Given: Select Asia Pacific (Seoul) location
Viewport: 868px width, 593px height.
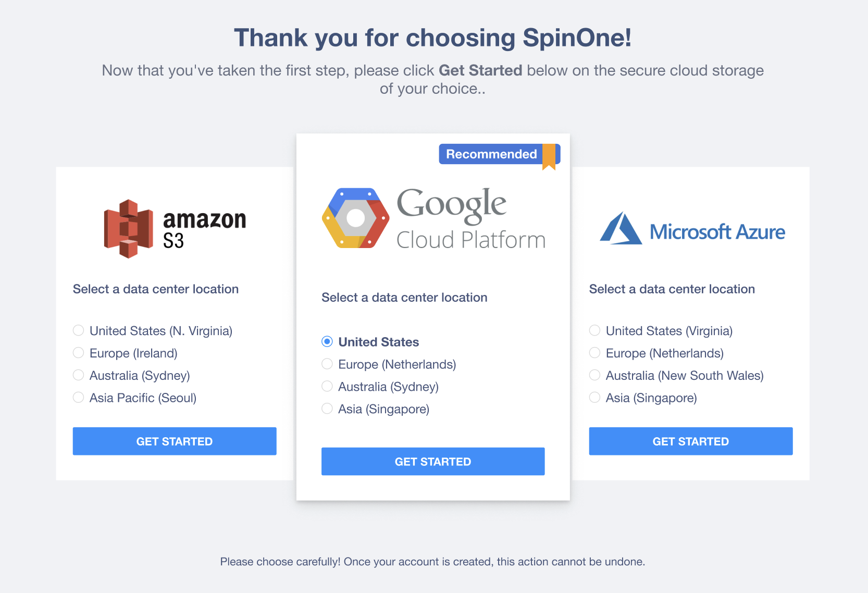Looking at the screenshot, I should 79,398.
